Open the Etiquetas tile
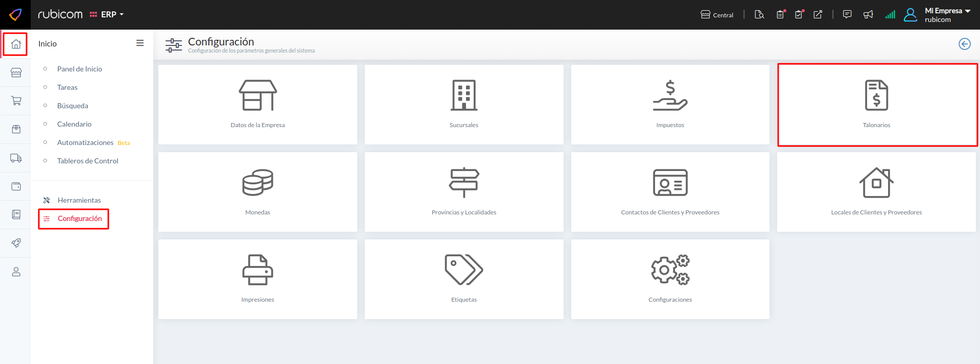 pos(464,279)
